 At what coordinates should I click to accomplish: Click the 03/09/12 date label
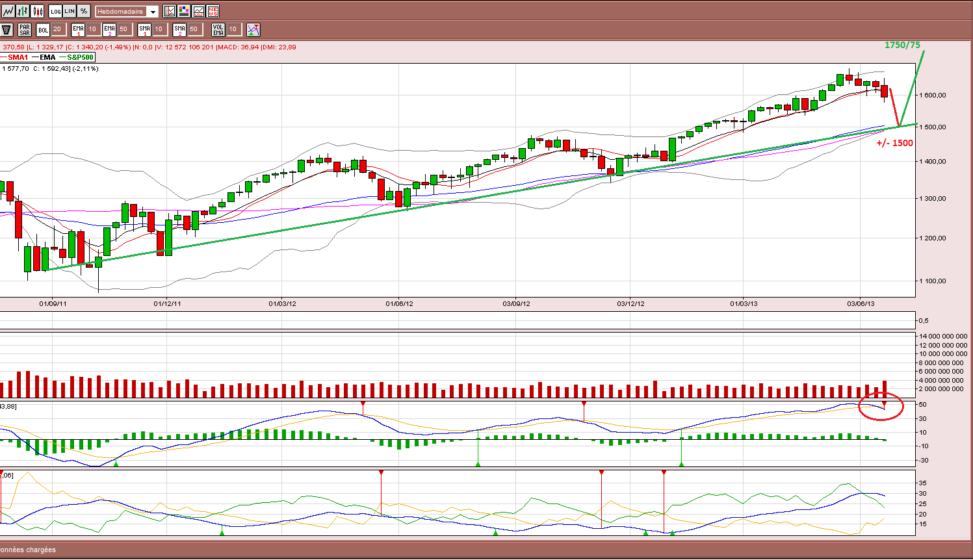tap(516, 303)
